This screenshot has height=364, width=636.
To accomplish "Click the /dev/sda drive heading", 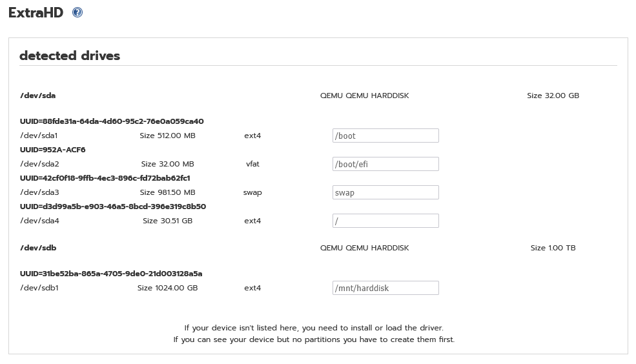I will pyautogui.click(x=37, y=96).
